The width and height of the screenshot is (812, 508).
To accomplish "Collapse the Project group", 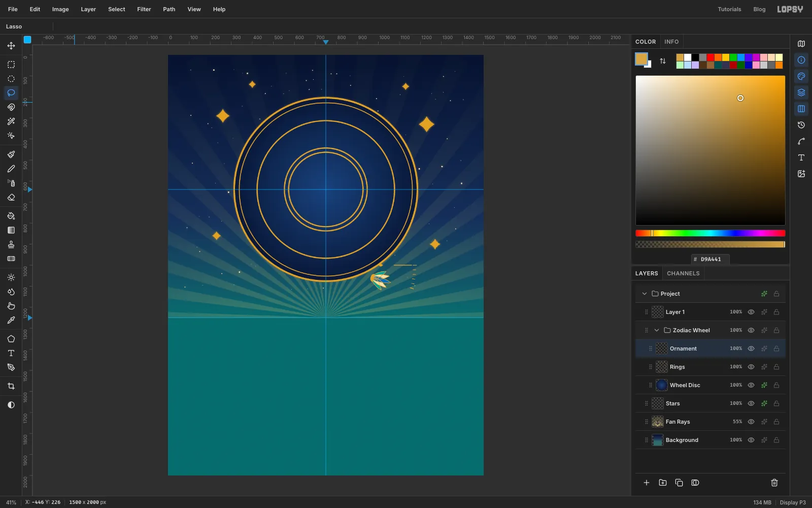I will [645, 294].
